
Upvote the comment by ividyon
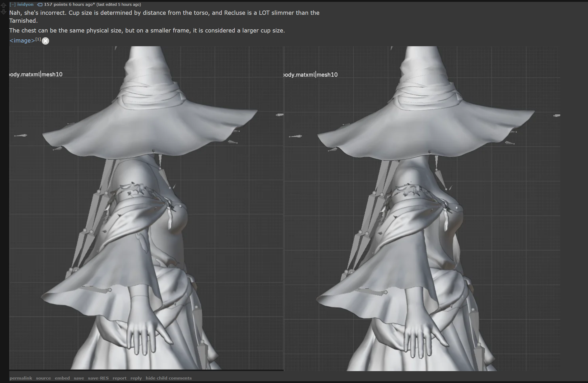click(x=3, y=5)
